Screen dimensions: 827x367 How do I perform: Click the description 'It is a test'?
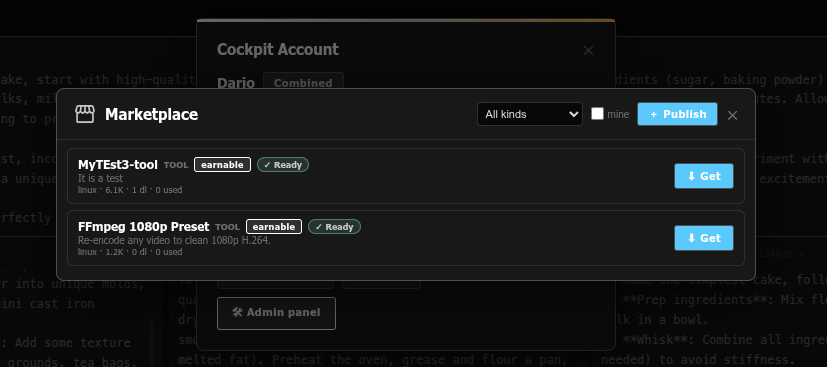[x=100, y=178]
